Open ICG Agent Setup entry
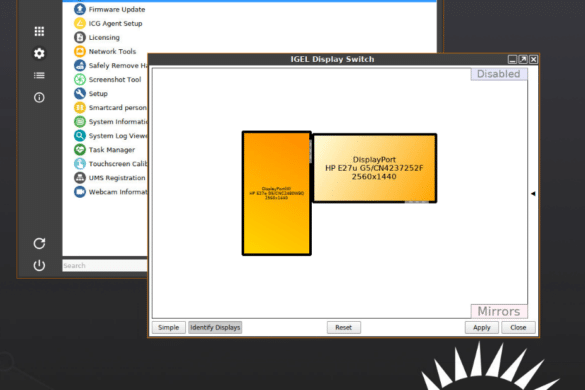Image resolution: width=585 pixels, height=390 pixels. point(115,24)
